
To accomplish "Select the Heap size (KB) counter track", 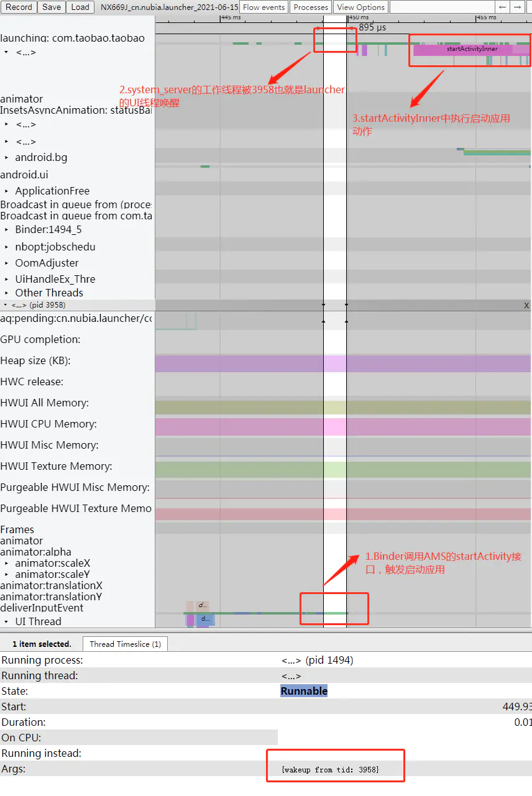I will click(x=342, y=364).
